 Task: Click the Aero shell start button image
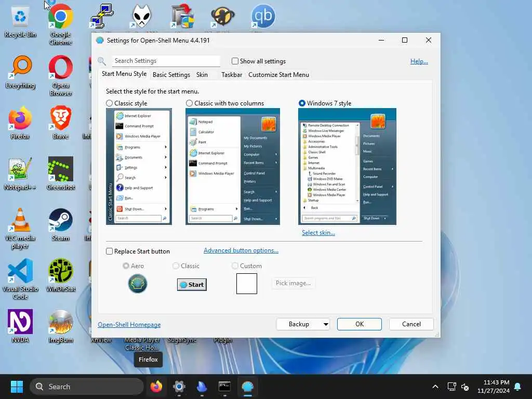(137, 284)
